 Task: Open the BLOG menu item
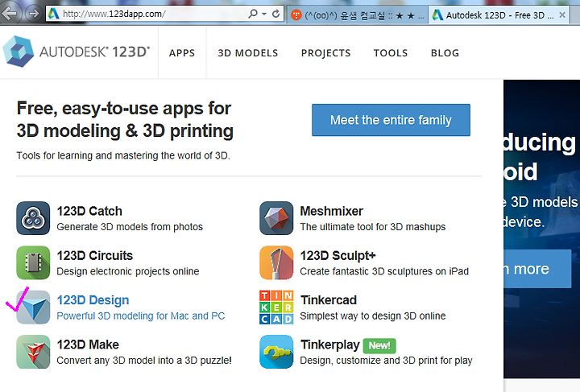pos(445,53)
